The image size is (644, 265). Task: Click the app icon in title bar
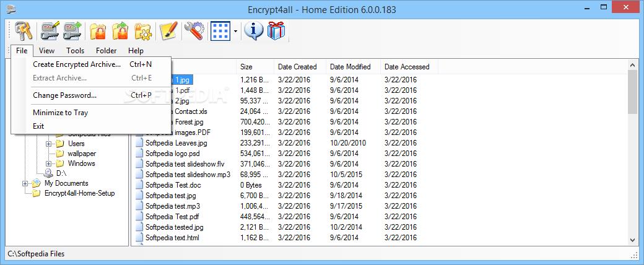tap(11, 9)
